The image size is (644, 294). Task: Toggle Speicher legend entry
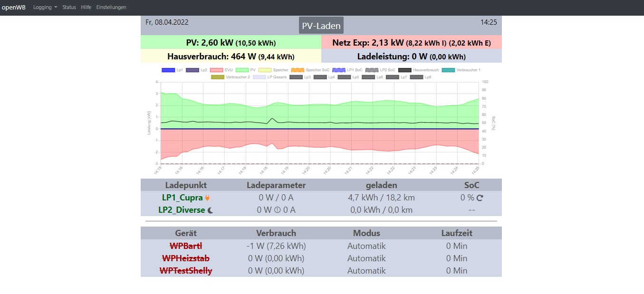click(273, 70)
